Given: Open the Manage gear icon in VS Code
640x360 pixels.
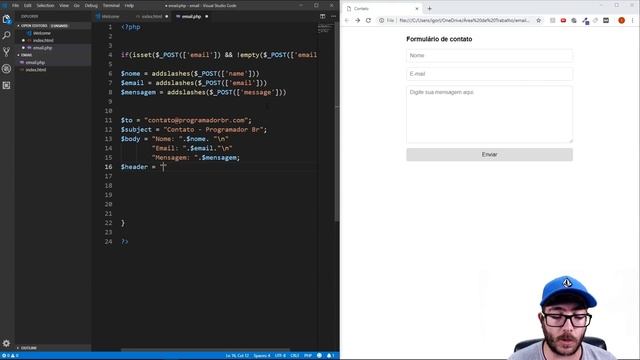Looking at the screenshot, I should point(7,343).
